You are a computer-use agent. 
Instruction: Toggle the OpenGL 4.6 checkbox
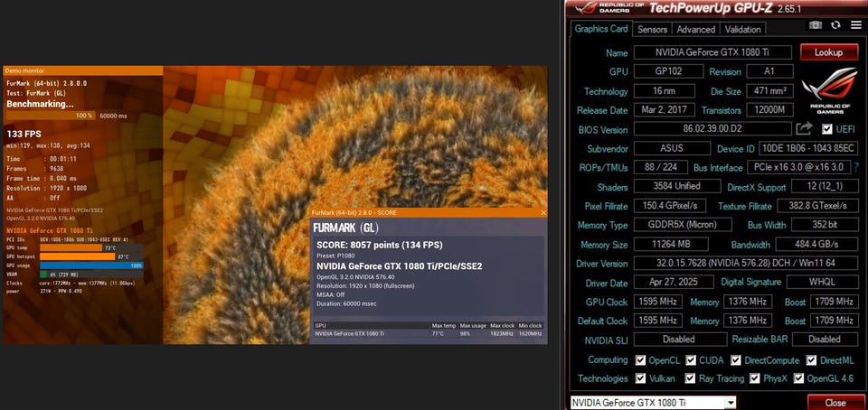798,378
